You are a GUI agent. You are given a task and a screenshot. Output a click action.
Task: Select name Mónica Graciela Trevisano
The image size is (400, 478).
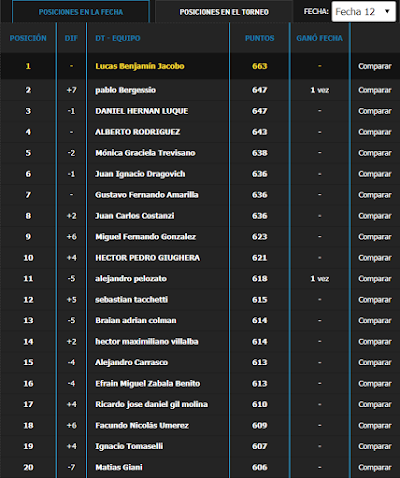point(145,153)
